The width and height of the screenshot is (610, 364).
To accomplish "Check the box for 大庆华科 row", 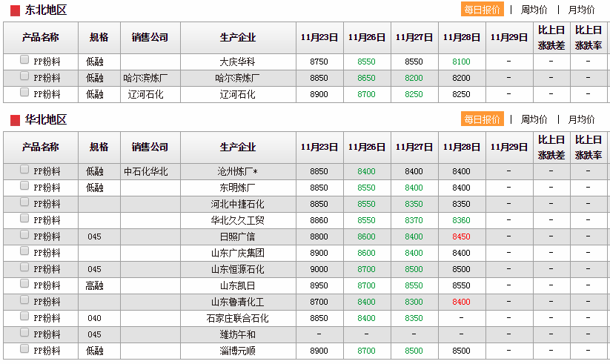I will (x=24, y=60).
